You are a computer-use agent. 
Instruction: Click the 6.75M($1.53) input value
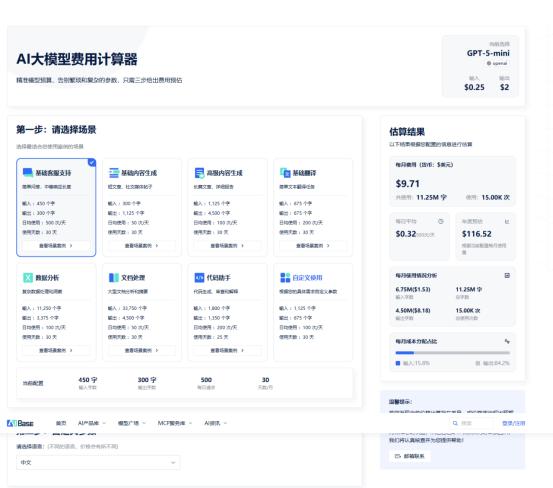(x=413, y=289)
